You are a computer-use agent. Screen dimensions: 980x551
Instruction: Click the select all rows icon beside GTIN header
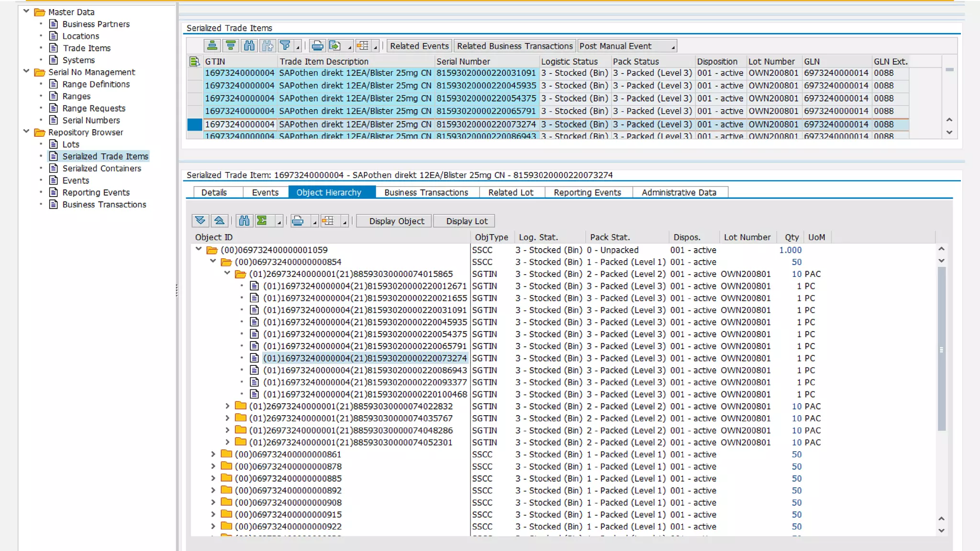click(194, 62)
